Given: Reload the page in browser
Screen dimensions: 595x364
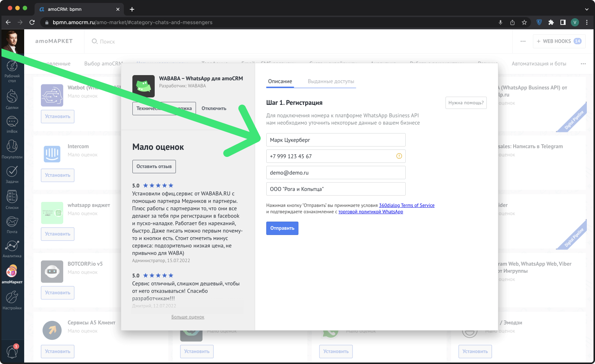Looking at the screenshot, I should pyautogui.click(x=32, y=22).
